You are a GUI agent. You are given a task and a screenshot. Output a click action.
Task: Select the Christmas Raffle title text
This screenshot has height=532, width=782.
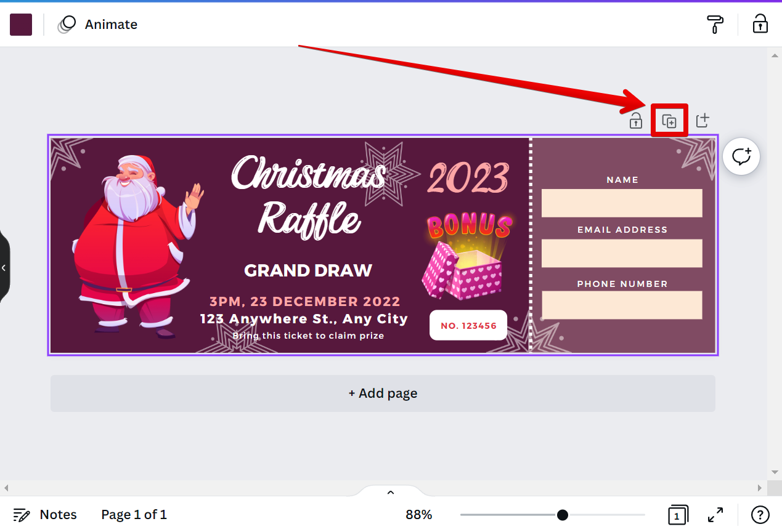pos(309,196)
